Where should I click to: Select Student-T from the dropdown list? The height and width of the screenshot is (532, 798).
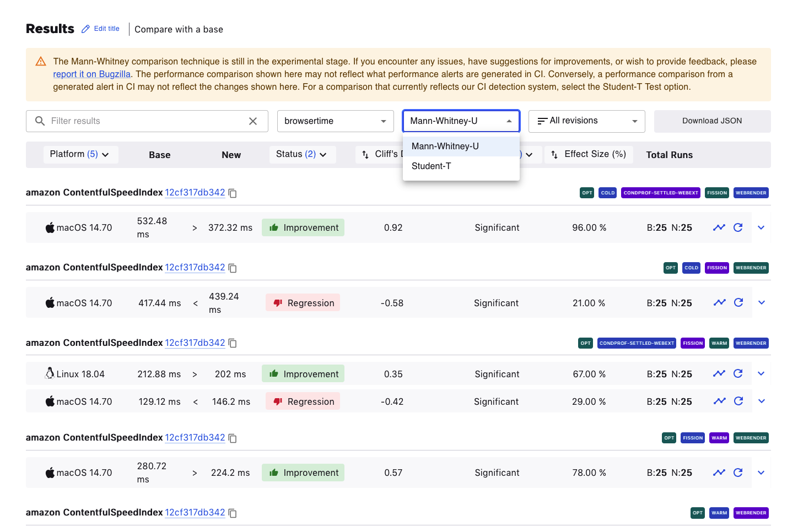[x=432, y=166]
